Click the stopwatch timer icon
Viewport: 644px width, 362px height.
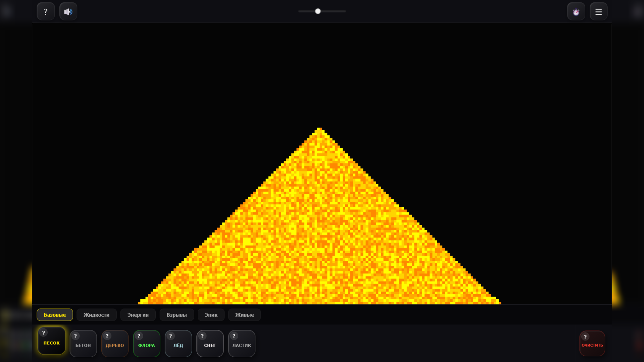point(576,11)
